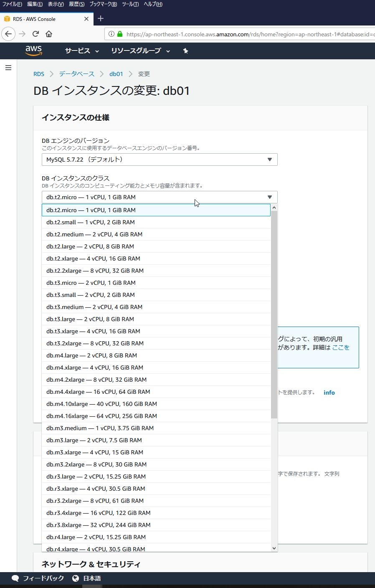This screenshot has height=588, width=375.
Task: Click the browser home icon
Action: click(49, 34)
